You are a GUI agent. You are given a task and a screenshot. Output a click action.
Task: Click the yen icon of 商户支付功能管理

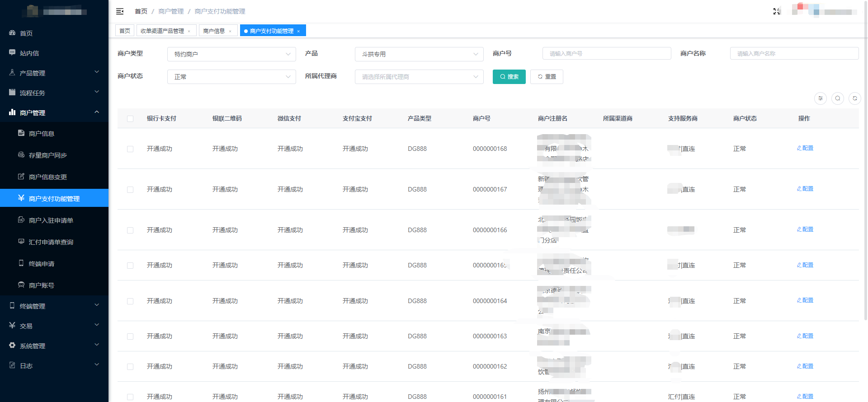pyautogui.click(x=21, y=198)
